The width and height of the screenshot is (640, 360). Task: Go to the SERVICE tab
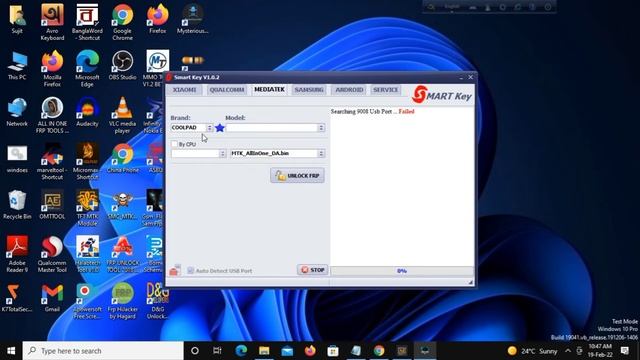tap(385, 90)
